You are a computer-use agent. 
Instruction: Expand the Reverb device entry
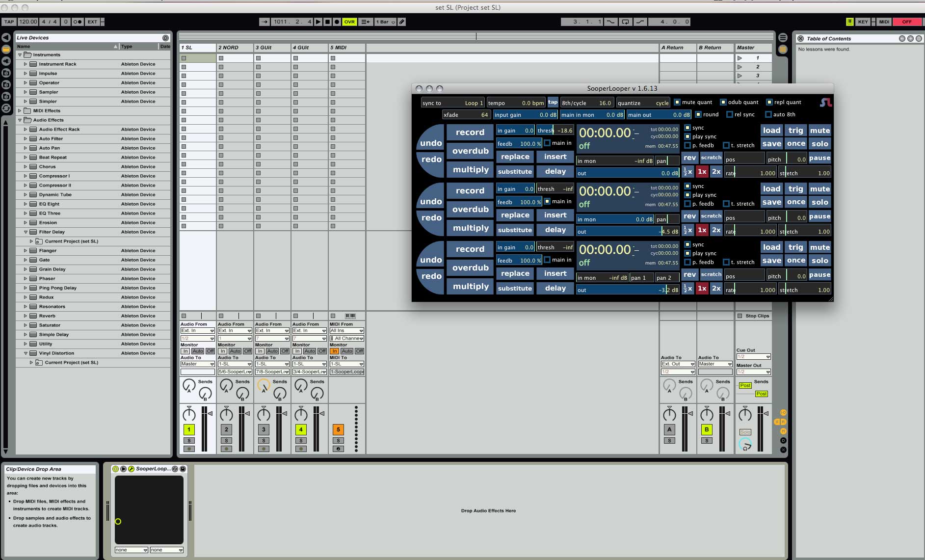(x=26, y=316)
